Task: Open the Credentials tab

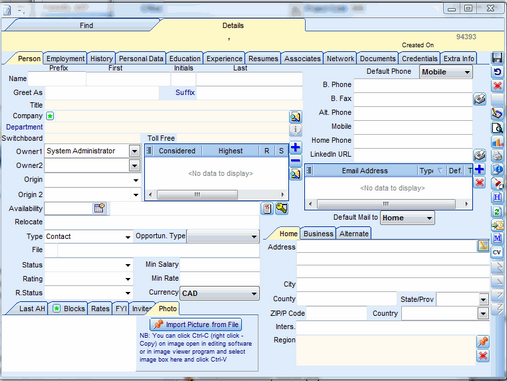Action: click(x=419, y=59)
